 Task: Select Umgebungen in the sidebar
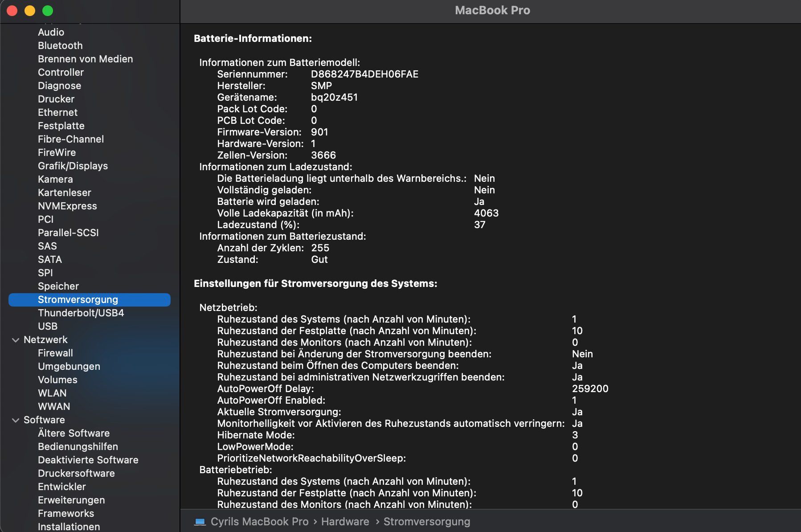[x=69, y=366]
